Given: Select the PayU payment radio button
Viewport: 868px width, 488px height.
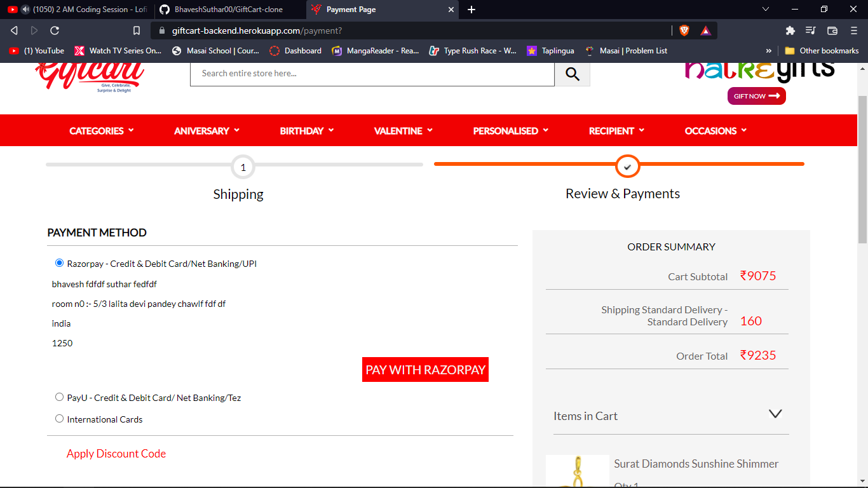Looking at the screenshot, I should click(x=60, y=397).
